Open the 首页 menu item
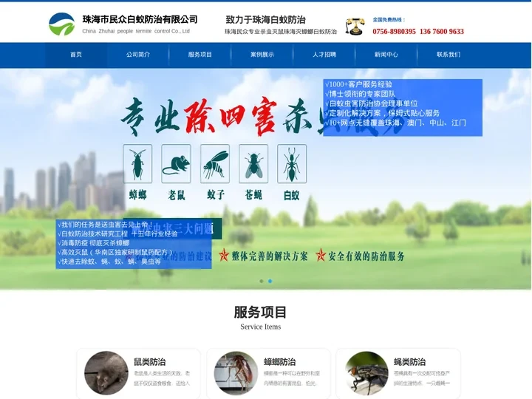Screen dimensions: 532x399 [76, 55]
